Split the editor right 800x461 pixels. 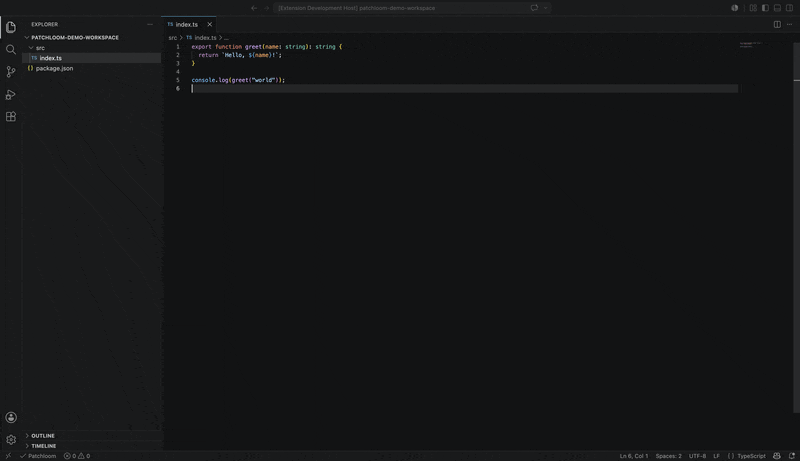pyautogui.click(x=777, y=24)
